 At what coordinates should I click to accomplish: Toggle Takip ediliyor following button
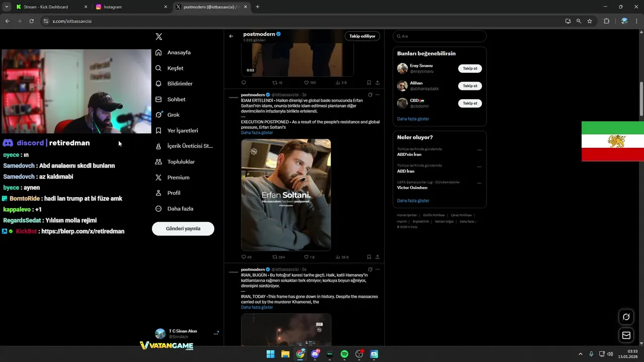pos(362,36)
